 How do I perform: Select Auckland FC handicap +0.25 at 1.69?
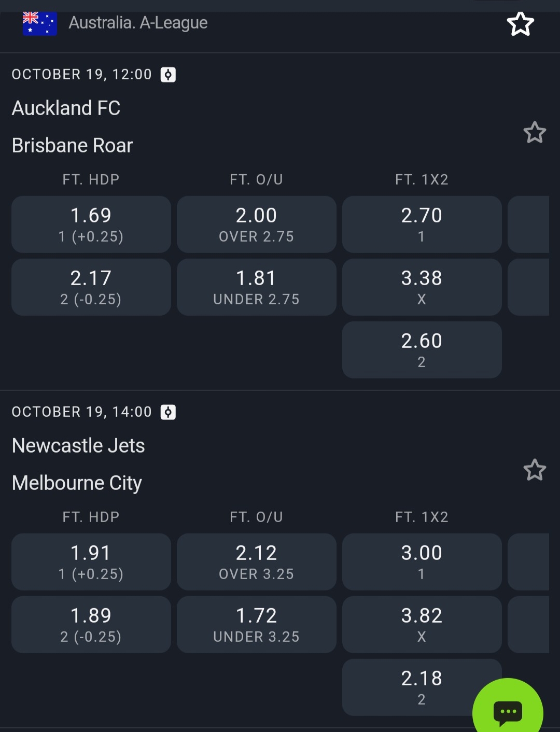(91, 224)
